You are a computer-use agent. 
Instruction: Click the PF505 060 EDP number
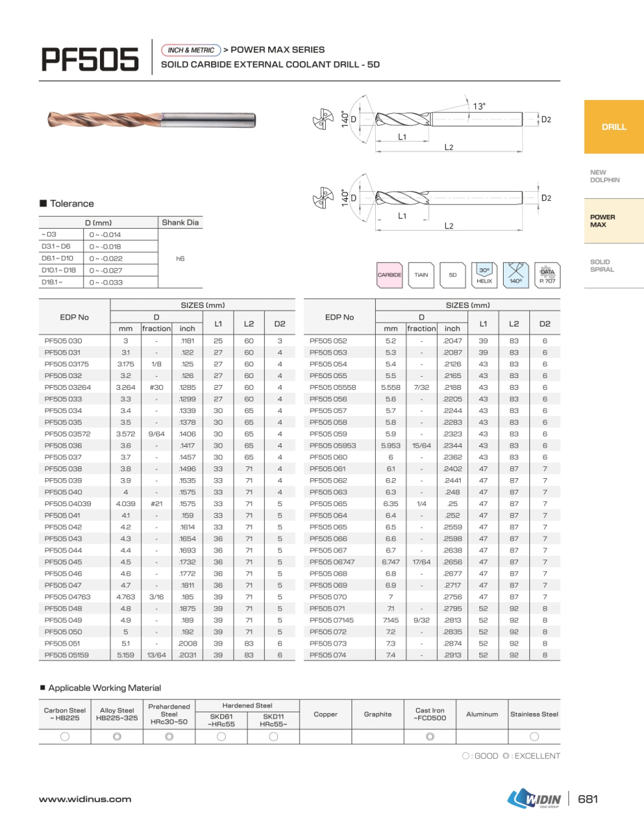[329, 457]
